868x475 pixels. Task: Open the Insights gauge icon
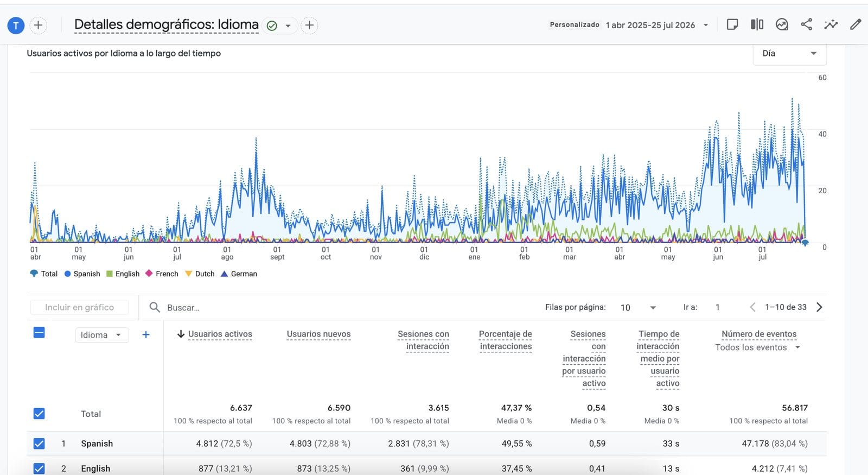pos(782,24)
